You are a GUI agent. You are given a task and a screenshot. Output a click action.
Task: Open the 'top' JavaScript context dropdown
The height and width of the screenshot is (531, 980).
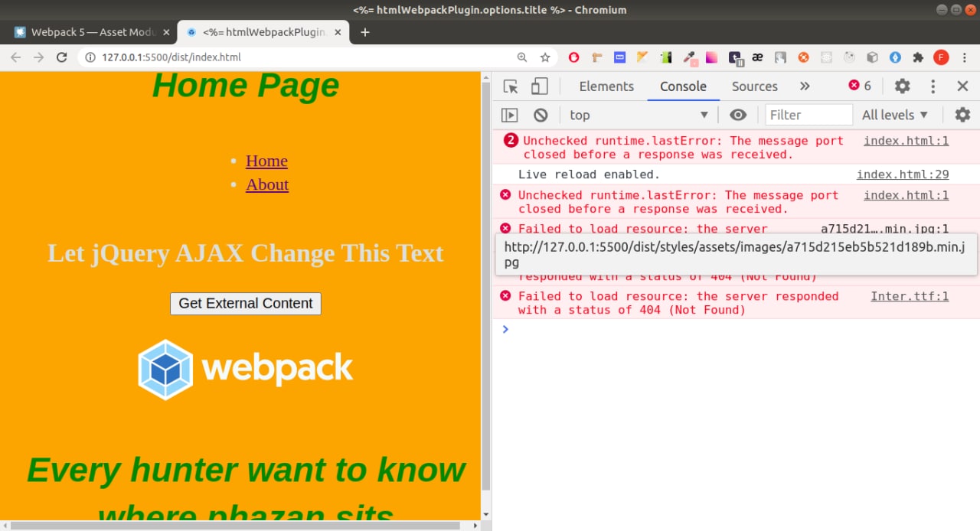tap(639, 115)
